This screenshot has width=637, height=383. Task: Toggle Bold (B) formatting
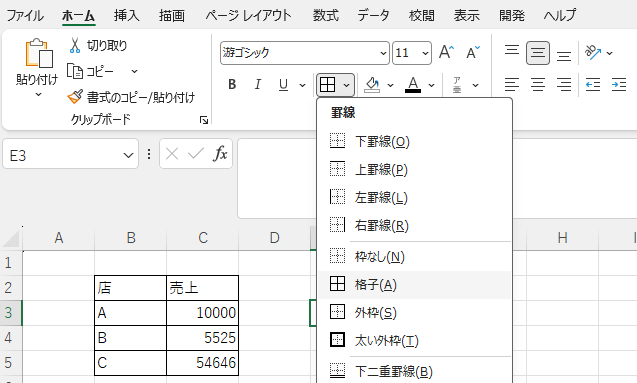coord(232,84)
